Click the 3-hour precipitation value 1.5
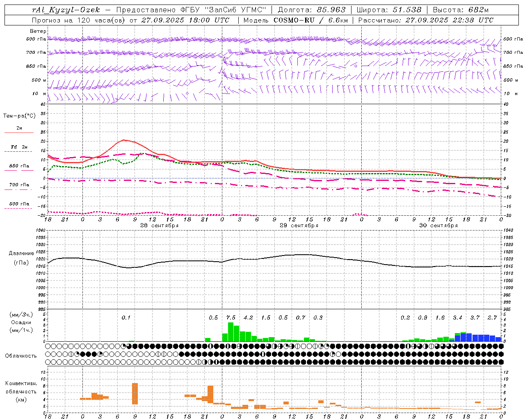 point(266,317)
